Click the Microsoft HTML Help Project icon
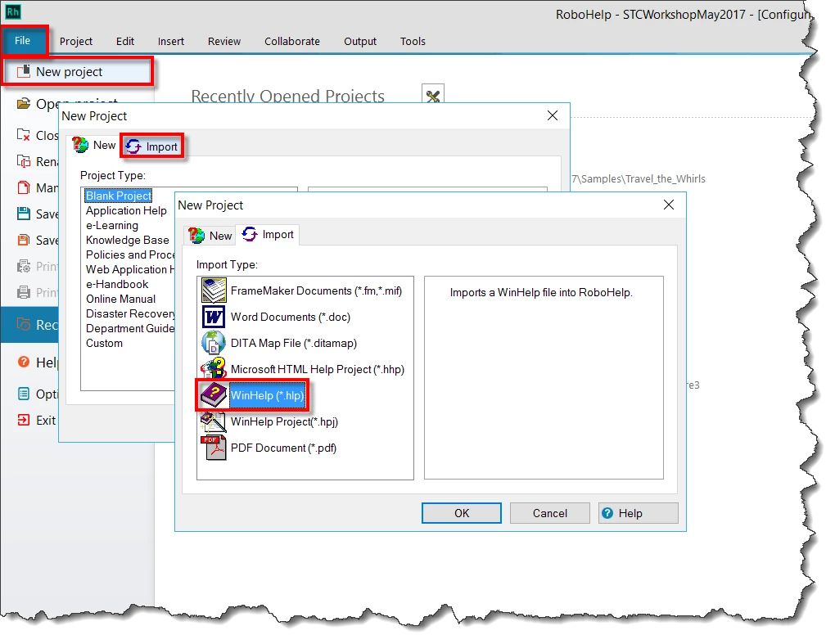The image size is (835, 644). coord(214,369)
